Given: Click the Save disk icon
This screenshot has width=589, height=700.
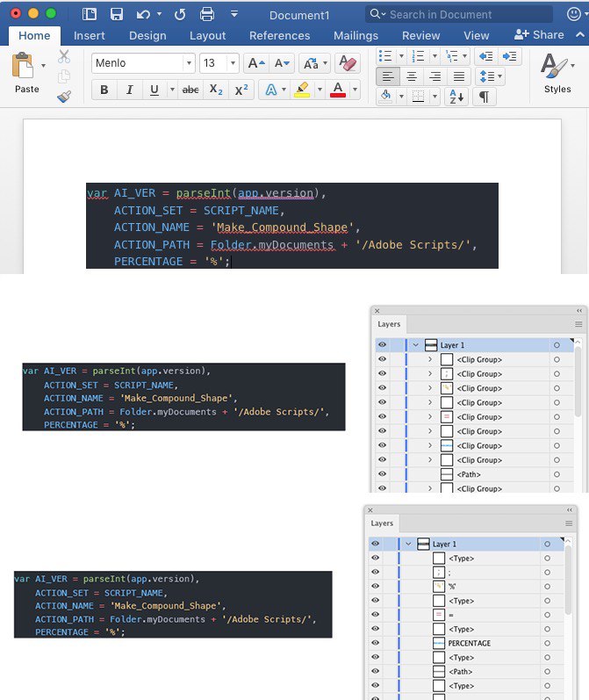Looking at the screenshot, I should (116, 14).
